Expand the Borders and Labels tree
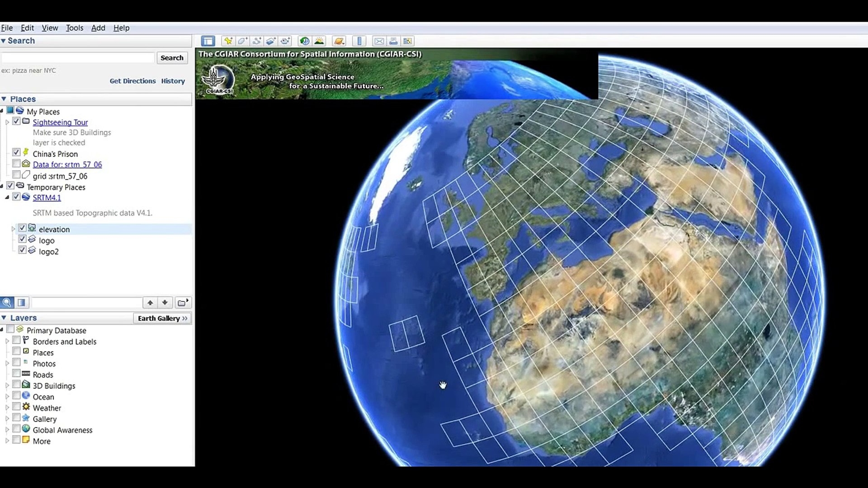The height and width of the screenshot is (488, 868). (7, 342)
